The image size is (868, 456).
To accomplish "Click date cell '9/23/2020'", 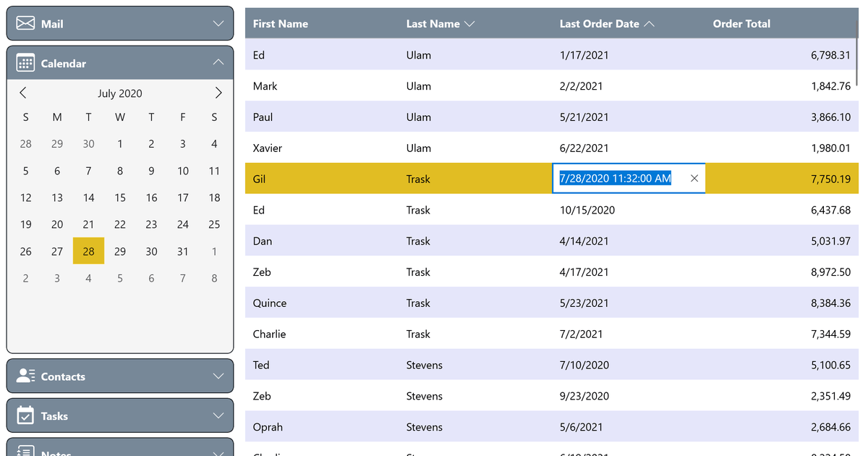I will pyautogui.click(x=584, y=396).
